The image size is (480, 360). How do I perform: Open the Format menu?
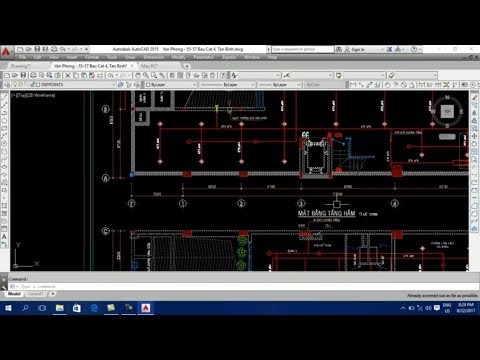tap(92, 57)
